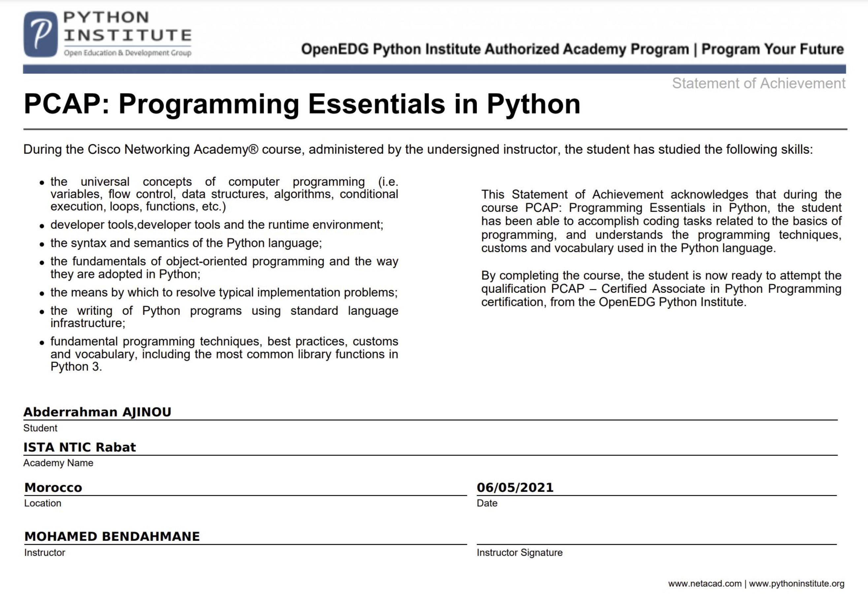Click the instructor name 'MOHAMED BENDAHMANE'
This screenshot has width=868, height=594.
tap(112, 537)
